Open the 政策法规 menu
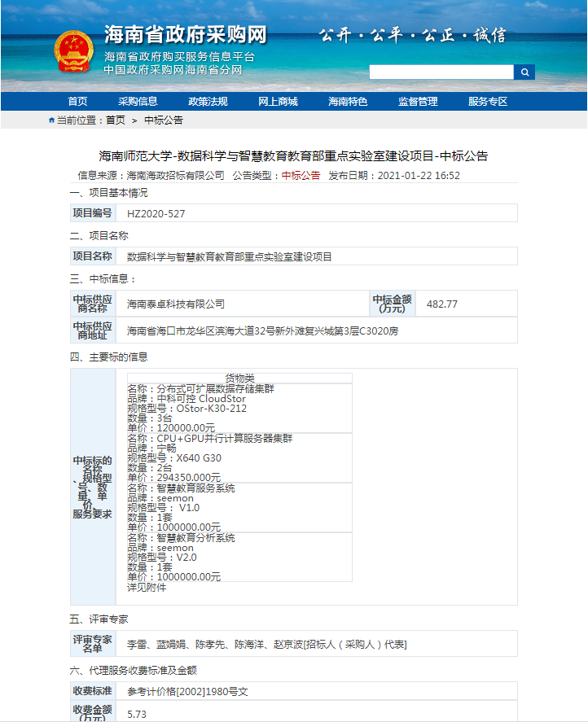Image resolution: width=588 pixels, height=722 pixels. [208, 101]
